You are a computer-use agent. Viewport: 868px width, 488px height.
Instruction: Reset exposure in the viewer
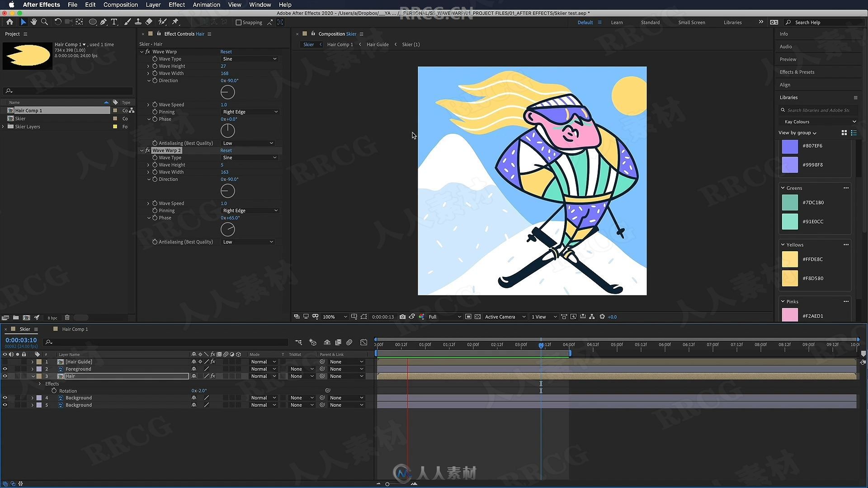602,317
